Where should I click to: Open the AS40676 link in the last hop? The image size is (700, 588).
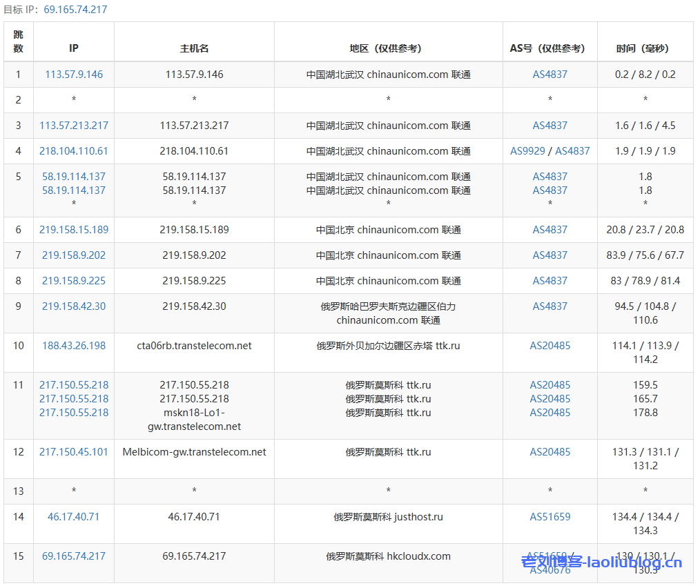click(550, 570)
